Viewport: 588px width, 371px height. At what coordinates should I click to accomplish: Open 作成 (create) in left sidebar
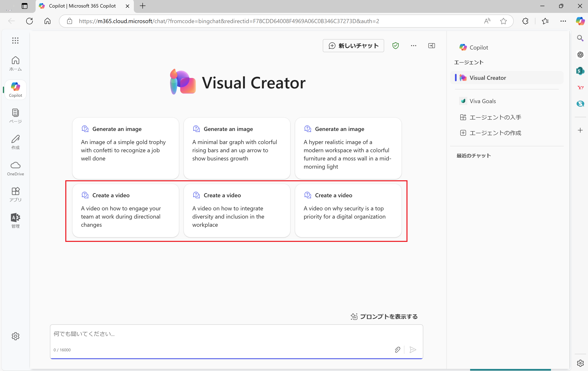point(15,142)
